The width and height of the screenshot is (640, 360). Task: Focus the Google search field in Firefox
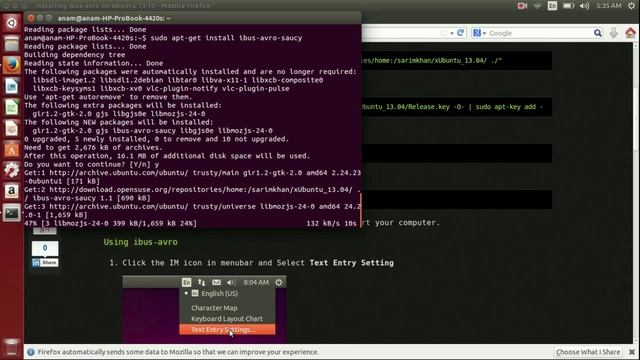(x=540, y=33)
